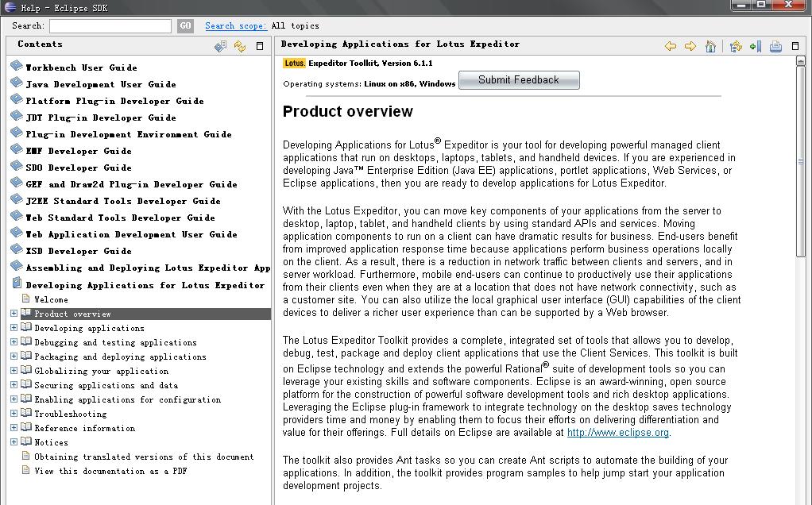Image resolution: width=812 pixels, height=505 pixels.
Task: Open SDO Developer Guide book
Action: coord(79,168)
